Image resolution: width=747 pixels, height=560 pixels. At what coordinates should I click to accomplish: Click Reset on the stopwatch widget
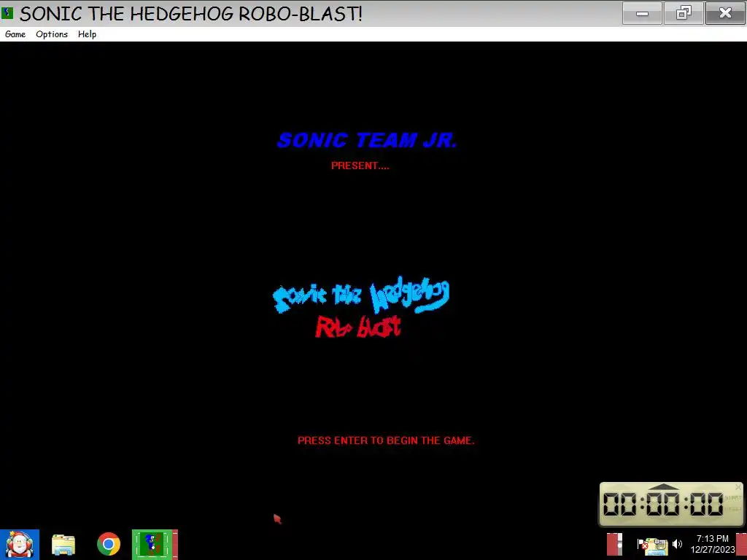coord(732,509)
